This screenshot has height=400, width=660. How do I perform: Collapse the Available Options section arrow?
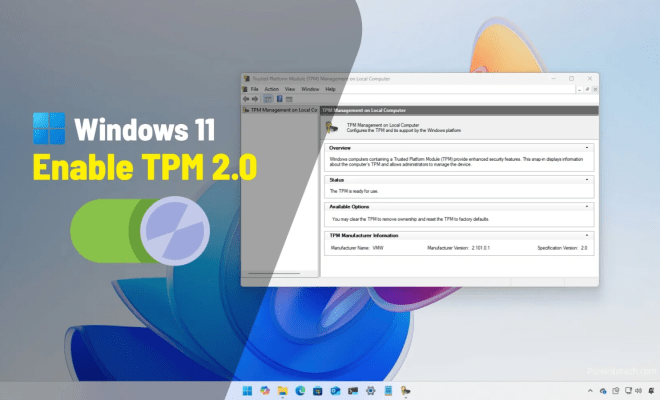tap(587, 207)
